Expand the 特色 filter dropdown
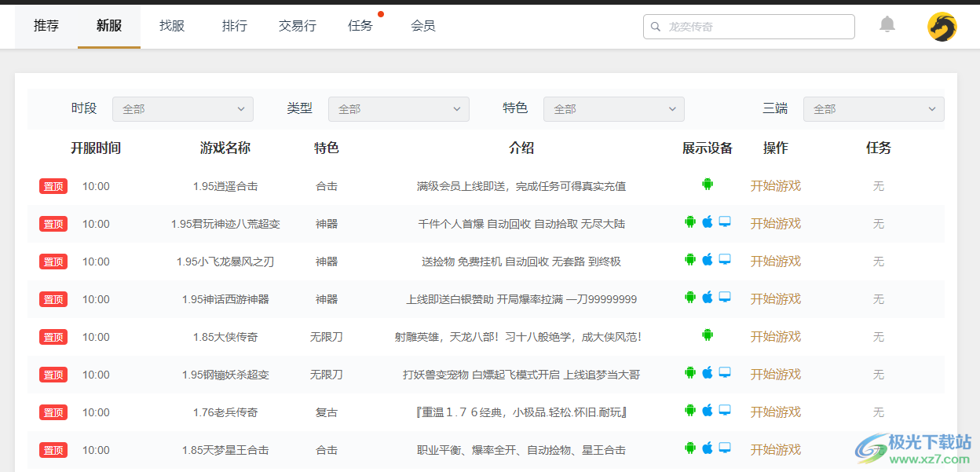The image size is (980, 472). click(x=614, y=109)
